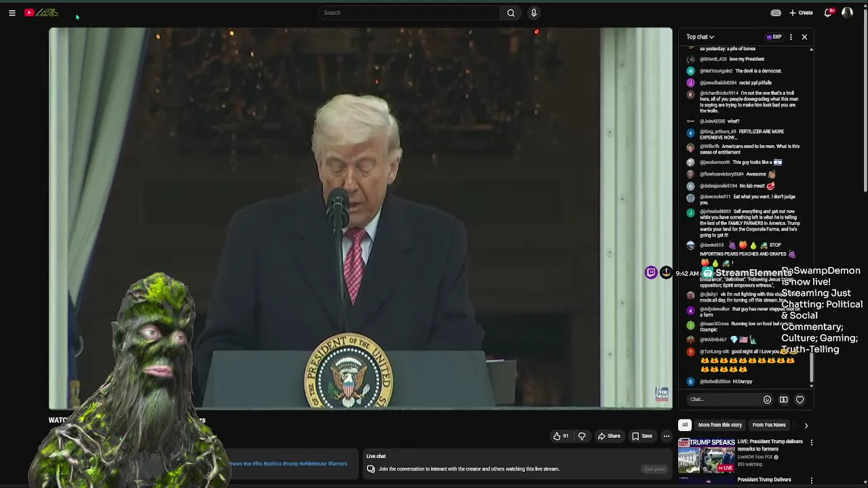Select More from this story chip
The image size is (868, 488).
pos(719,425)
